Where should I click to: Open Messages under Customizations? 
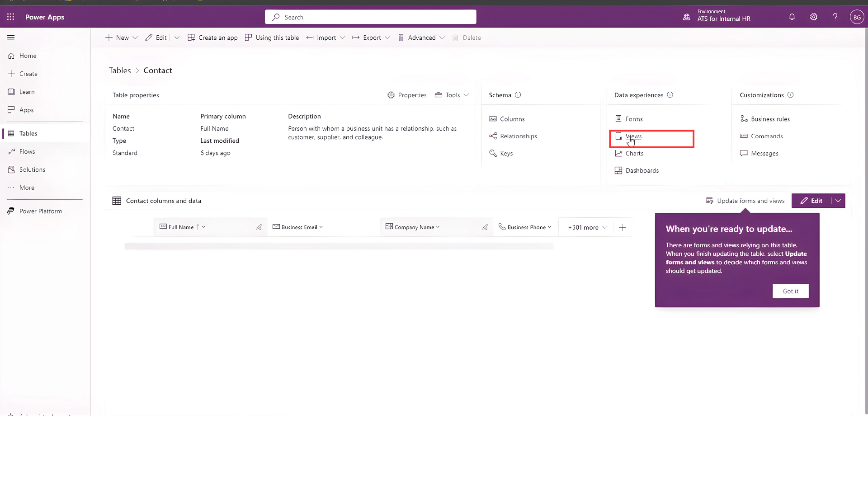pyautogui.click(x=759, y=153)
